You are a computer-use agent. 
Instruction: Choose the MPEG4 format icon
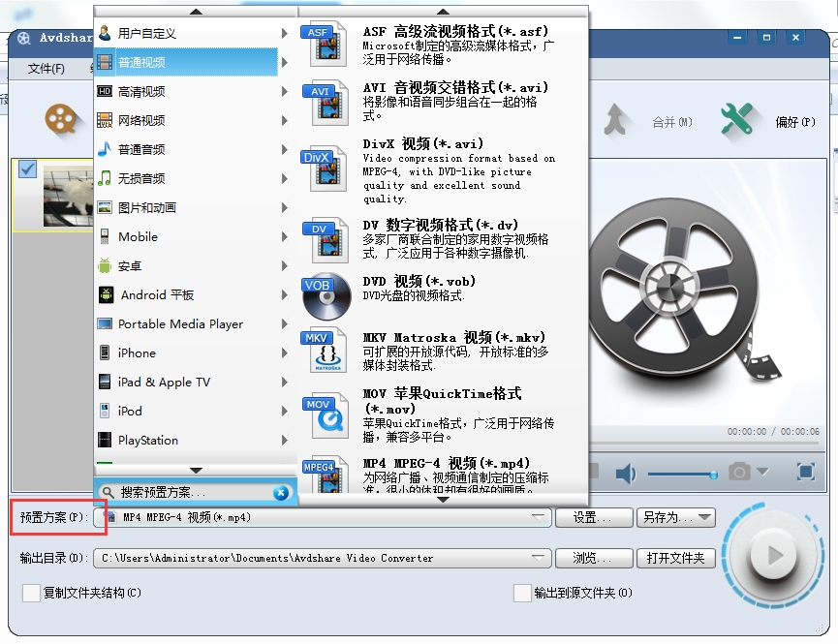click(326, 475)
